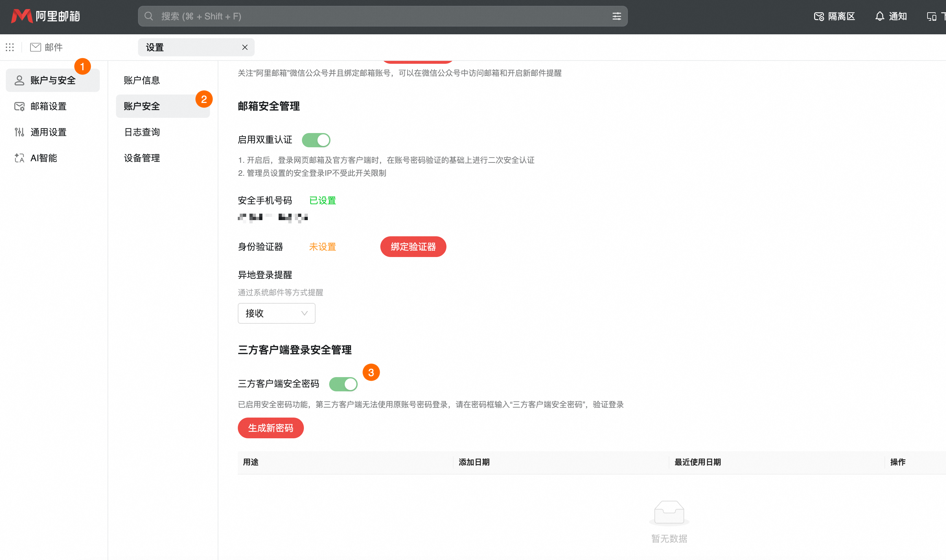
Task: Click the 绑定验证器 button
Action: coord(413,246)
